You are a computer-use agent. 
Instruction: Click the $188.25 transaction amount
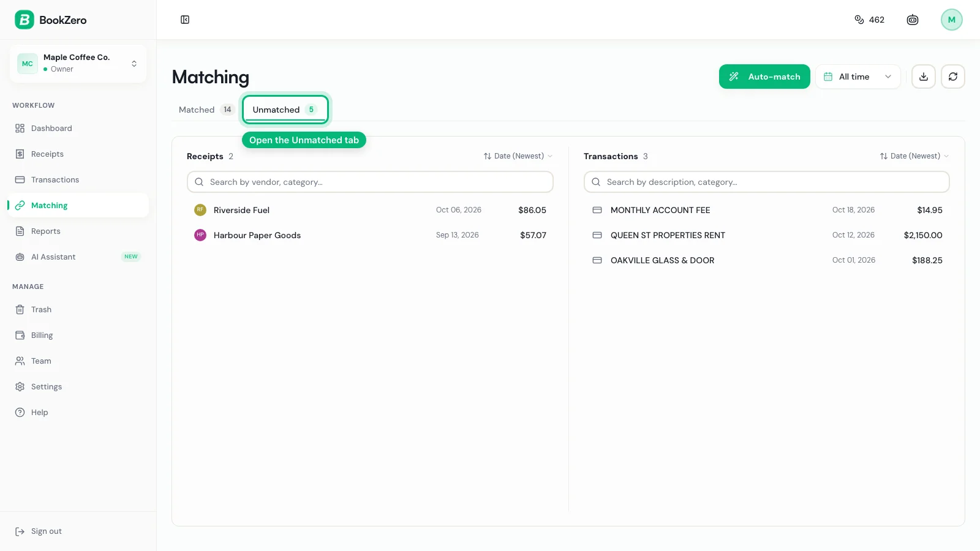pos(927,260)
